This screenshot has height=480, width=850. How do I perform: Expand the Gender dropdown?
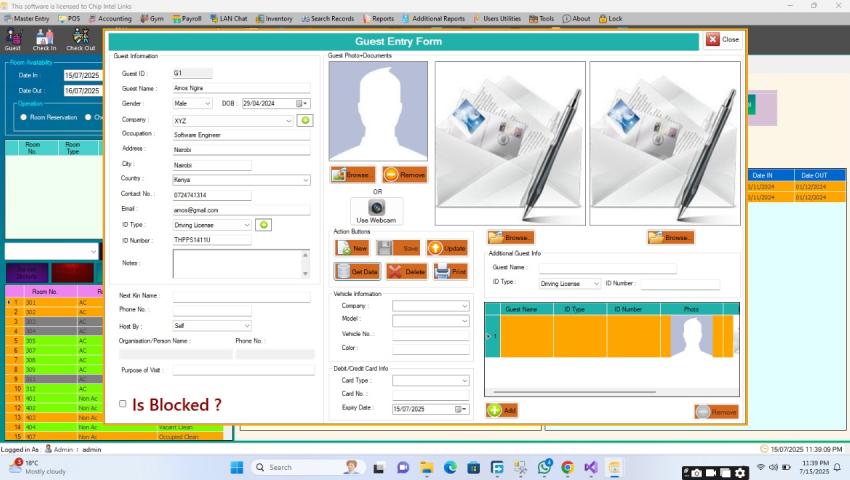207,103
